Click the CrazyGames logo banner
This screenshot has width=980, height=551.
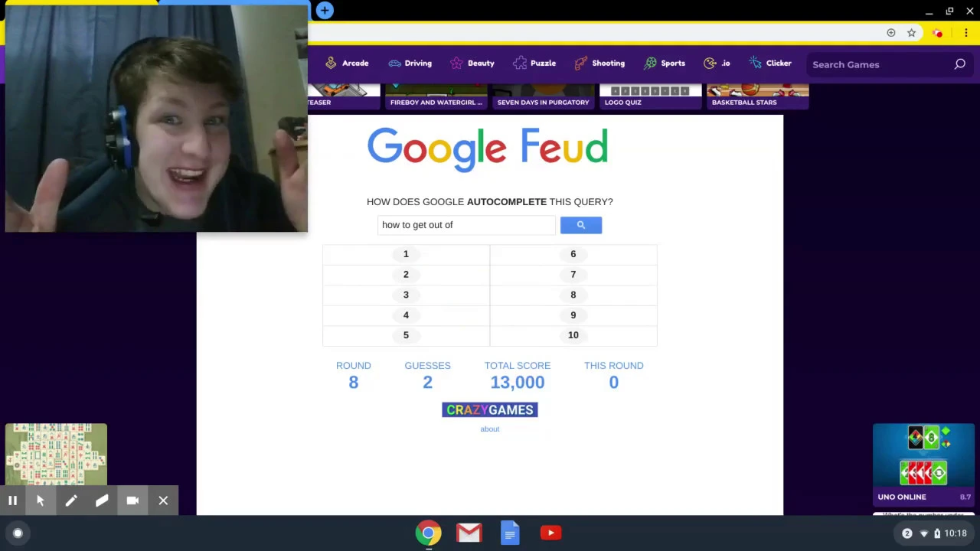coord(490,410)
